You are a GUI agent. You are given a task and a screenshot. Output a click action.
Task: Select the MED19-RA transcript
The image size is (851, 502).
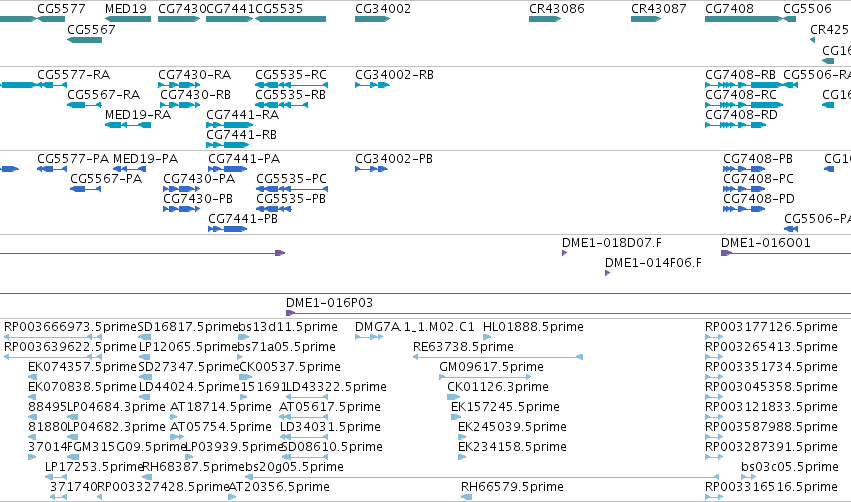click(128, 125)
